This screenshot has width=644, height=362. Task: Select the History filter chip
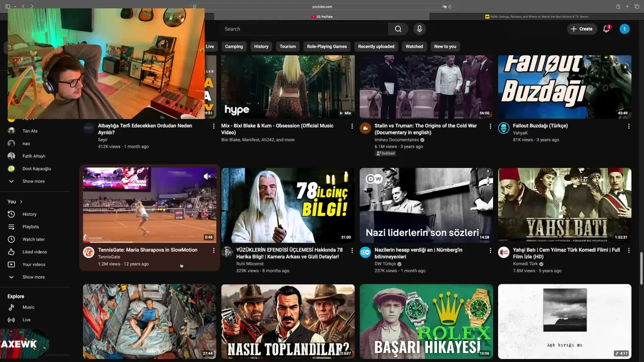click(x=261, y=46)
